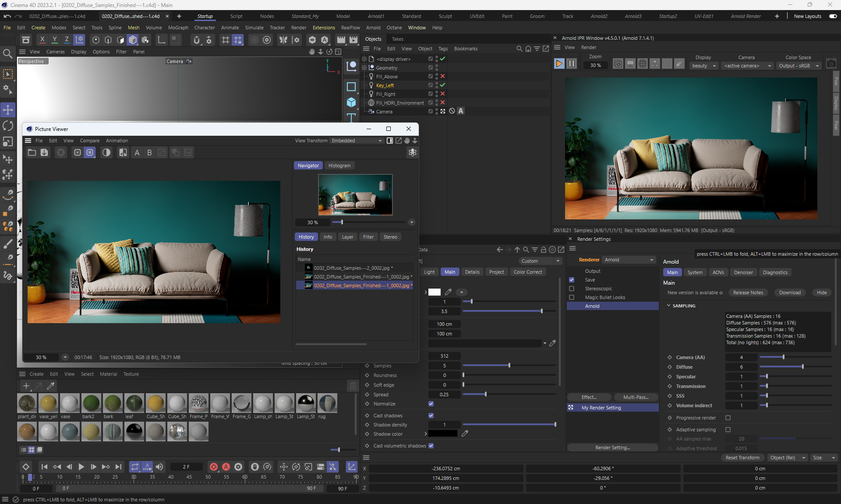Select the Rotate tool in left toolbar
841x504 pixels.
pyautogui.click(x=8, y=126)
